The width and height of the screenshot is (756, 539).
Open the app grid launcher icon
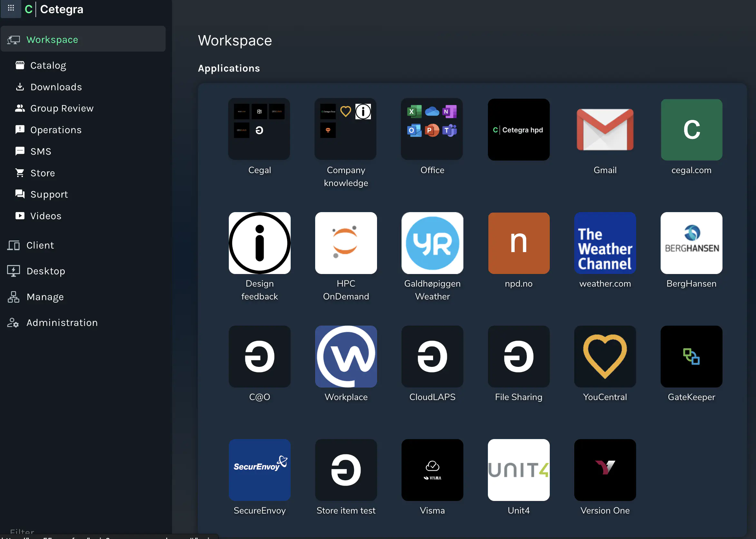11,8
